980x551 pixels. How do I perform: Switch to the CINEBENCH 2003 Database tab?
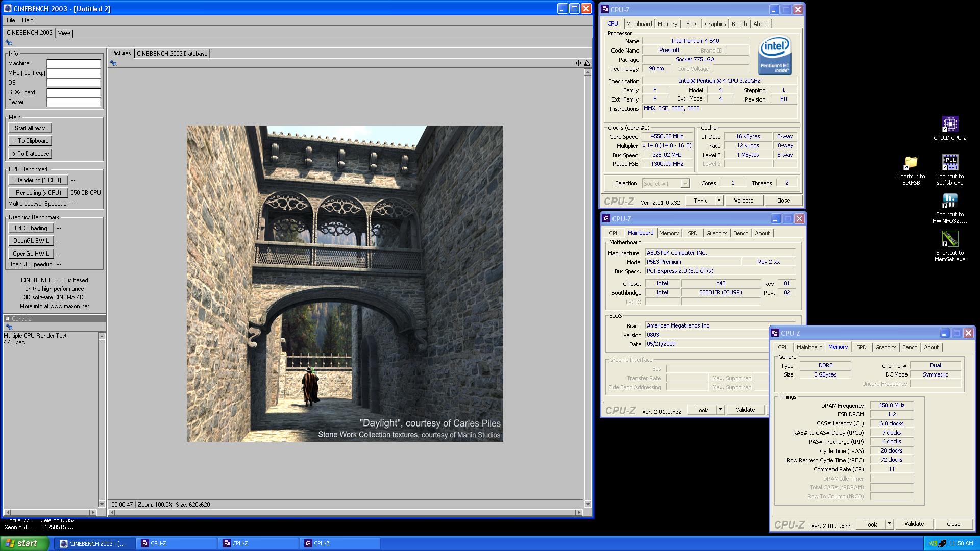tap(172, 54)
